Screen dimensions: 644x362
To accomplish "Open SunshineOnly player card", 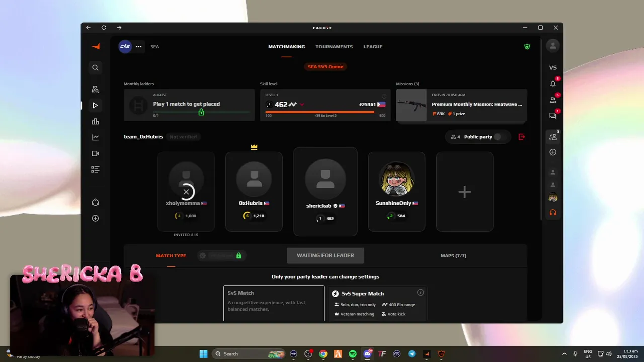I will point(396,192).
